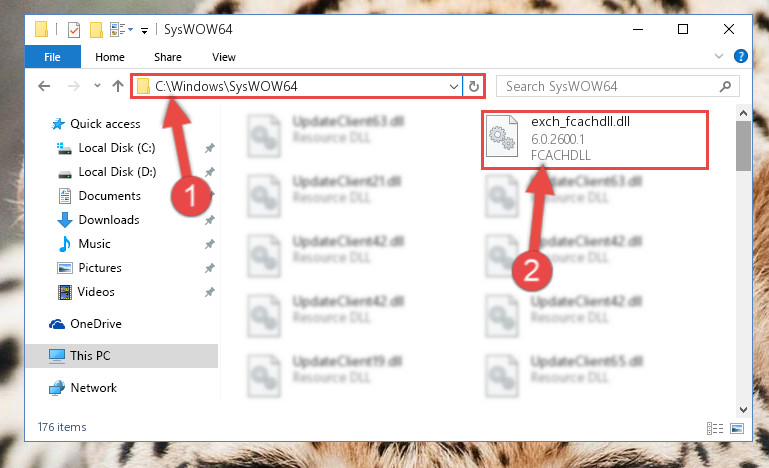Open the Share ribbon tab
Image resolution: width=769 pixels, height=468 pixels.
(x=168, y=57)
